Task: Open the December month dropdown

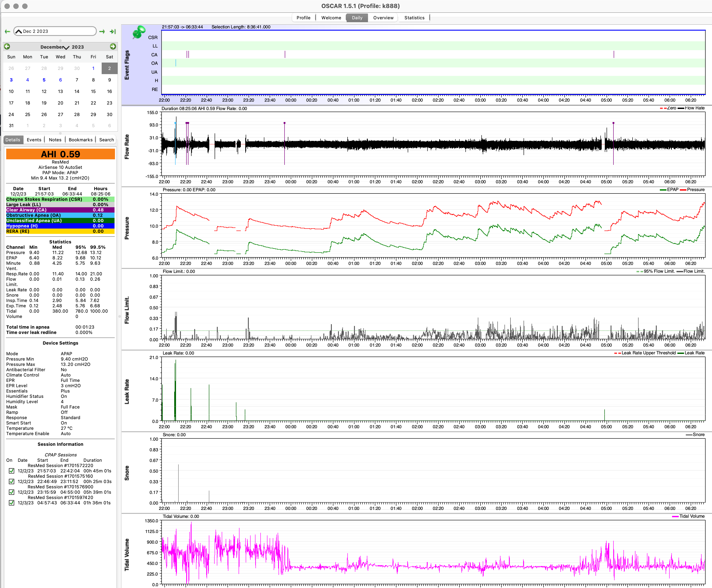Action: 55,47
